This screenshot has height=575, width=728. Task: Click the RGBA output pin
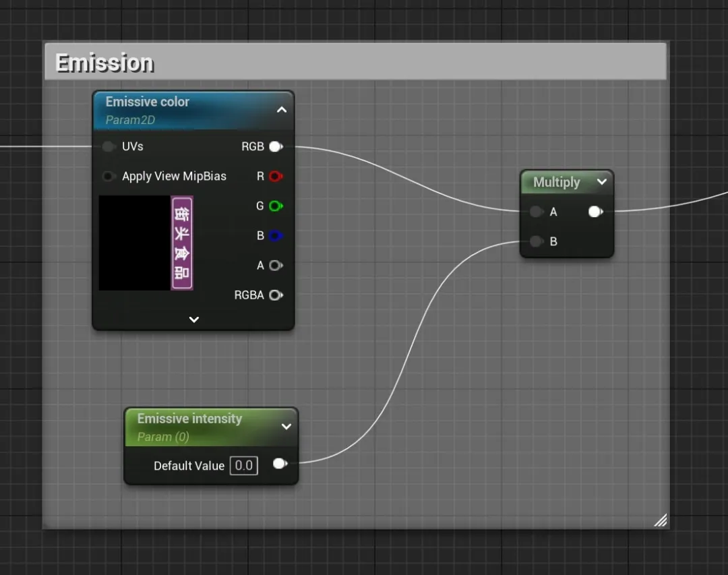tap(276, 295)
